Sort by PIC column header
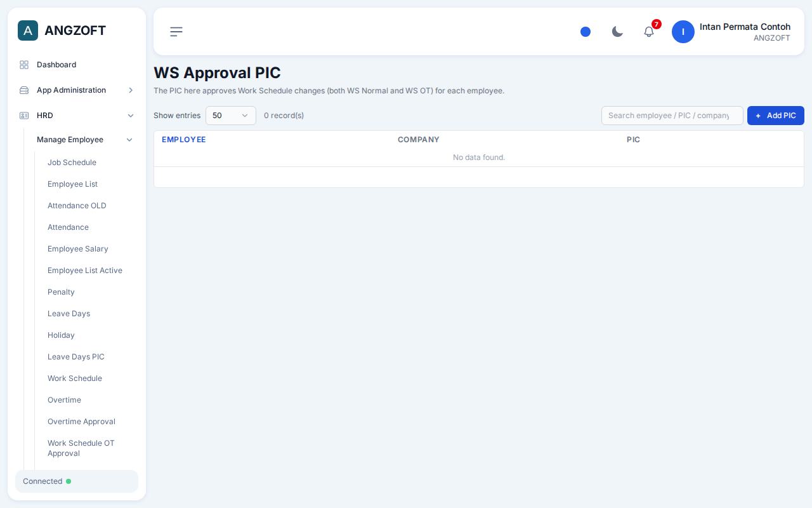 pyautogui.click(x=633, y=140)
